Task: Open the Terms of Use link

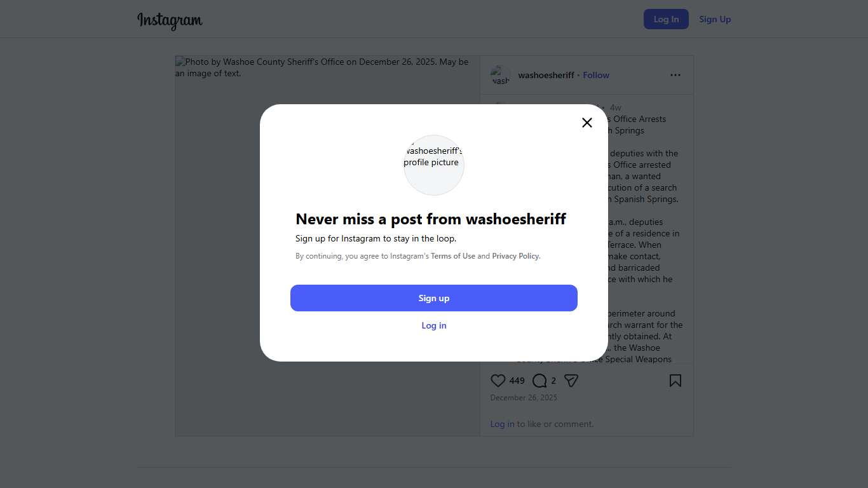Action: [453, 256]
